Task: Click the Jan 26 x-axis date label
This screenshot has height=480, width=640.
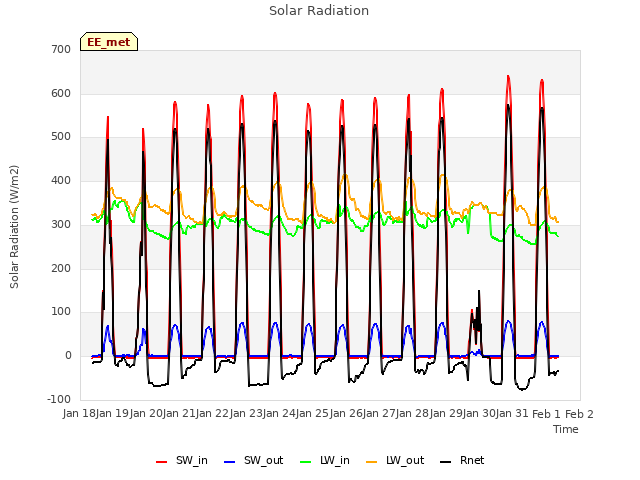Action: point(346,414)
